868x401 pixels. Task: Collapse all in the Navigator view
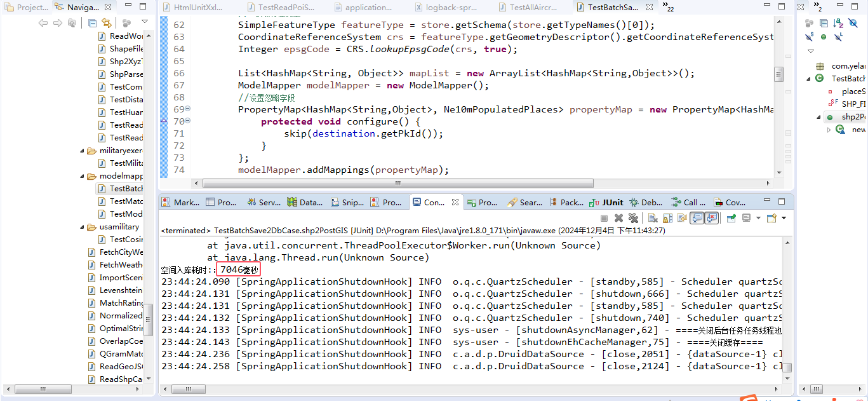coord(93,23)
